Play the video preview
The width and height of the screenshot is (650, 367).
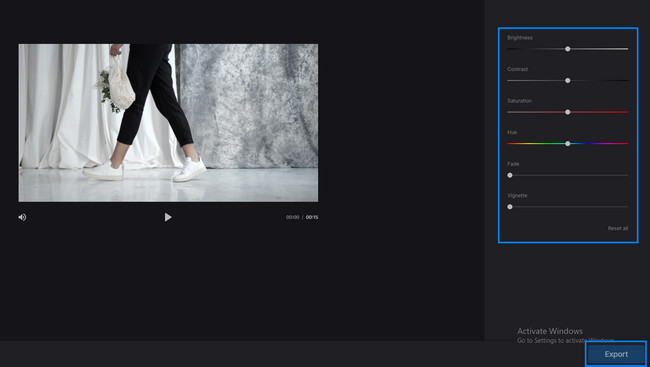coord(168,217)
